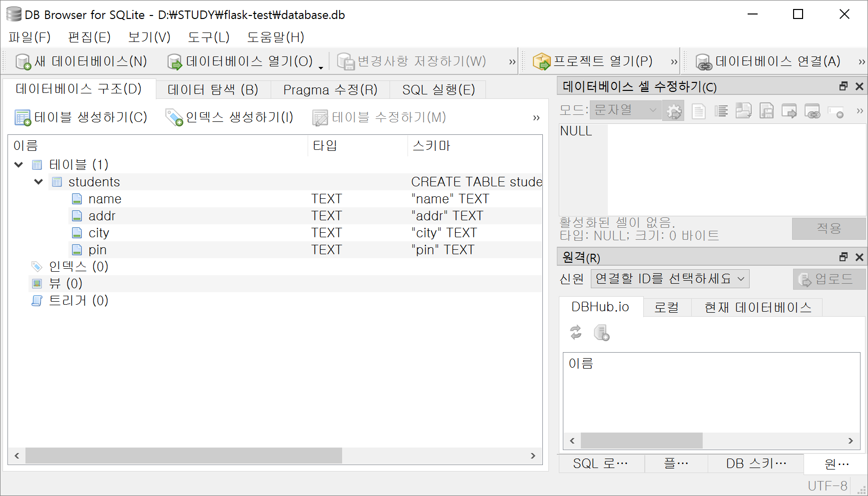The width and height of the screenshot is (868, 496).
Task: Click the window with arrow icon in cell editor
Action: [x=789, y=111]
